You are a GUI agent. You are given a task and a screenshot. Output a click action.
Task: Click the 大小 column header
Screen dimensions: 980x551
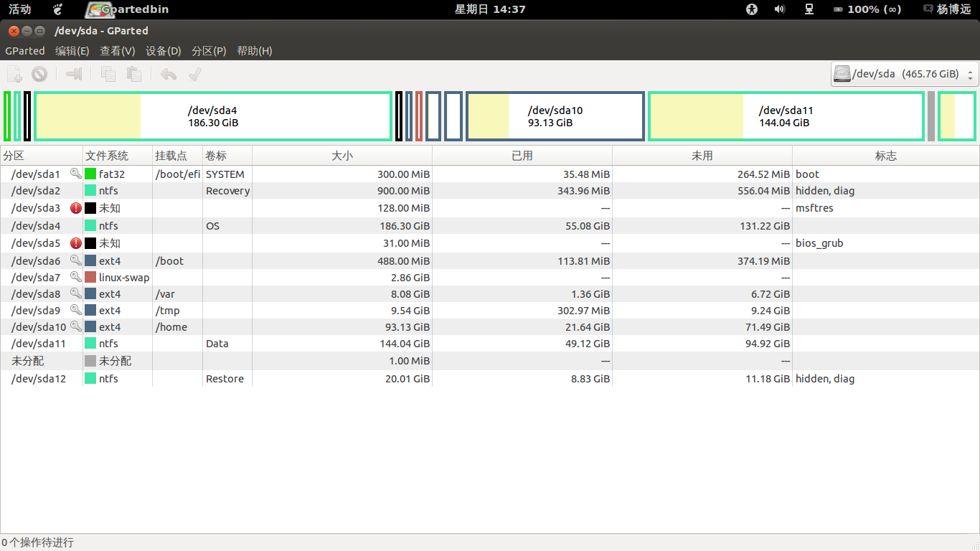point(342,156)
